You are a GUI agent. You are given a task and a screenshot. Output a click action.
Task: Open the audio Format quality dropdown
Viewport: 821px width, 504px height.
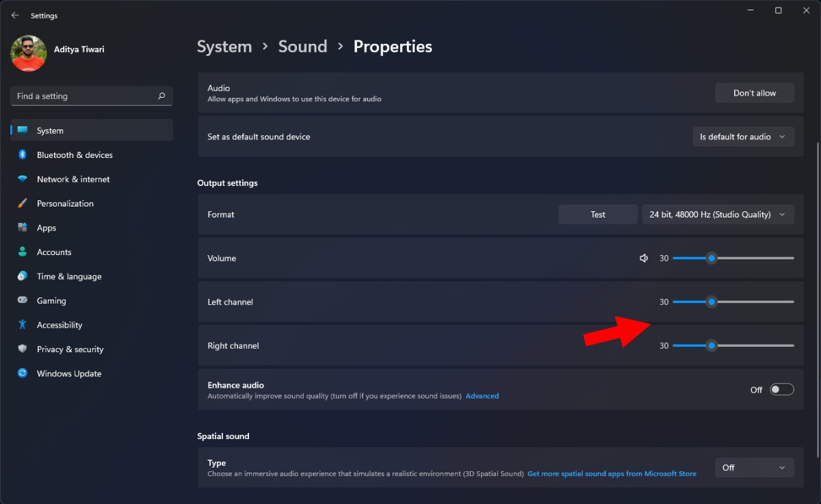[718, 215]
